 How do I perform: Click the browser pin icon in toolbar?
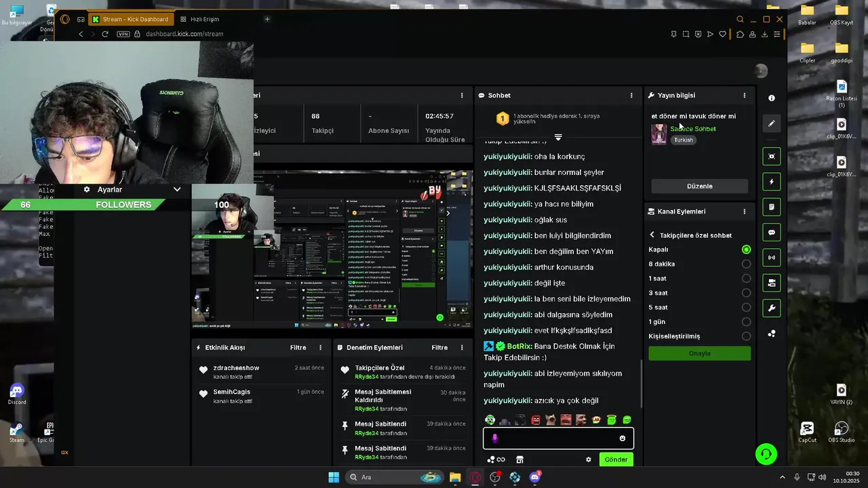coord(673,34)
